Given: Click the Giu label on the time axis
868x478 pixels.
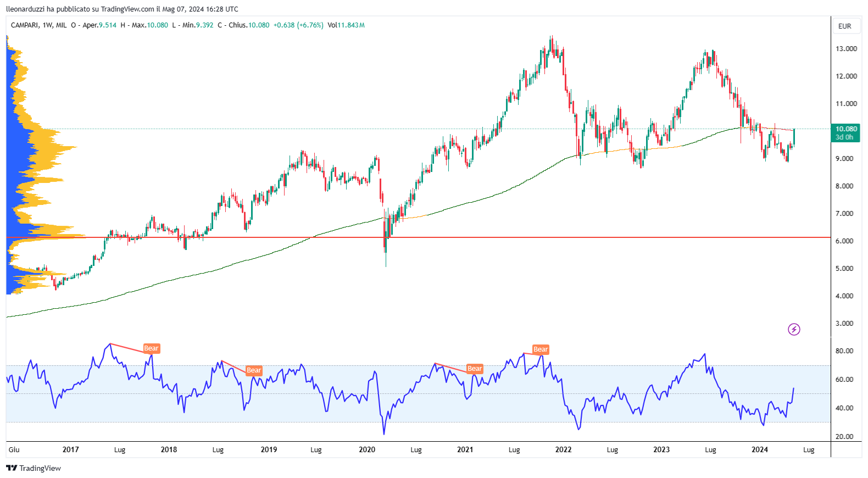Looking at the screenshot, I should click(x=14, y=449).
